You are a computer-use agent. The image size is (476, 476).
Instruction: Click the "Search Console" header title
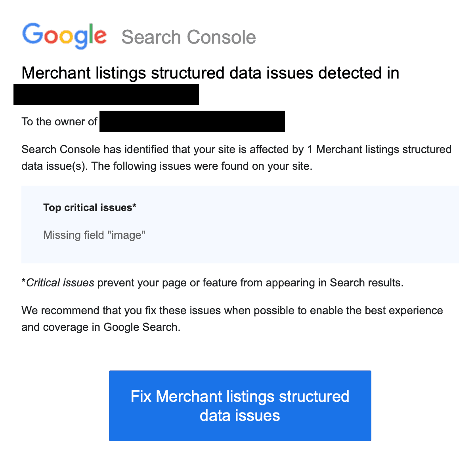189,37
